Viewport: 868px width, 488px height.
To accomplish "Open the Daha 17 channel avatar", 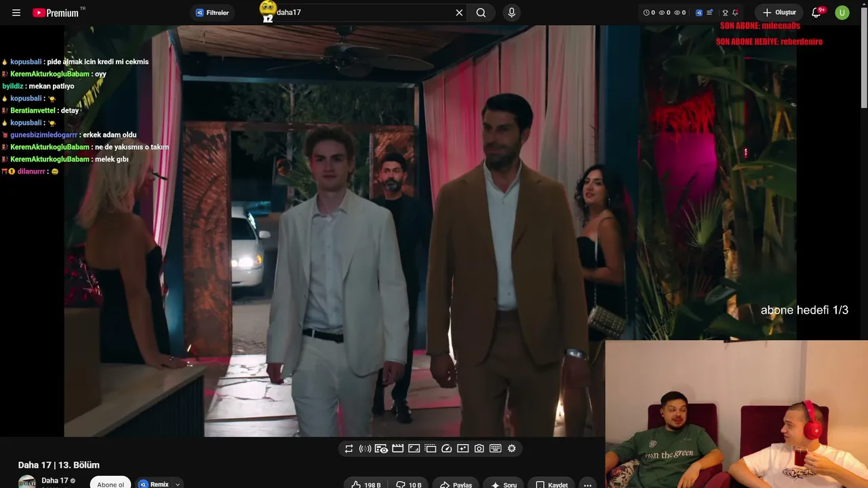I will [x=27, y=483].
